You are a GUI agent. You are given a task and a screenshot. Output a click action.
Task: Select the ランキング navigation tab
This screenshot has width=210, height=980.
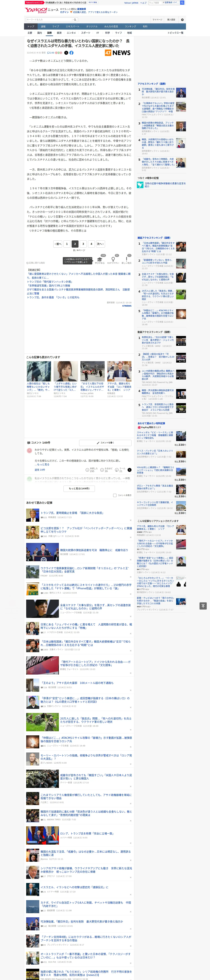tap(131, 27)
